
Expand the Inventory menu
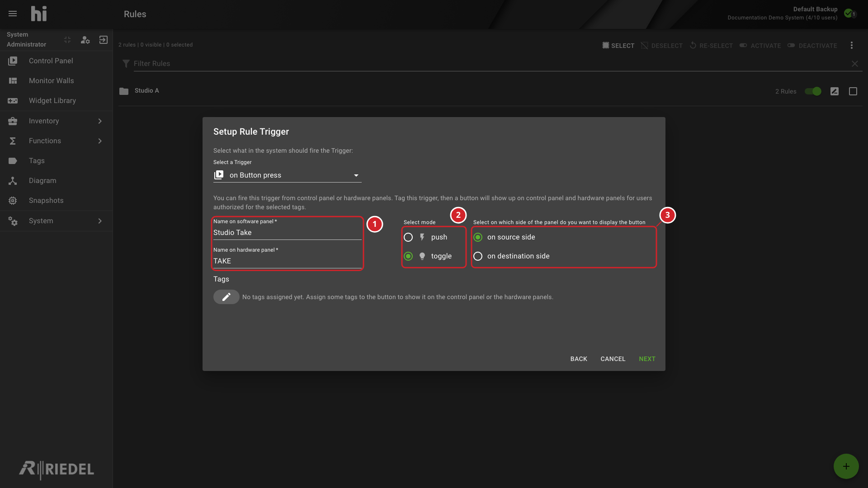pyautogui.click(x=56, y=121)
